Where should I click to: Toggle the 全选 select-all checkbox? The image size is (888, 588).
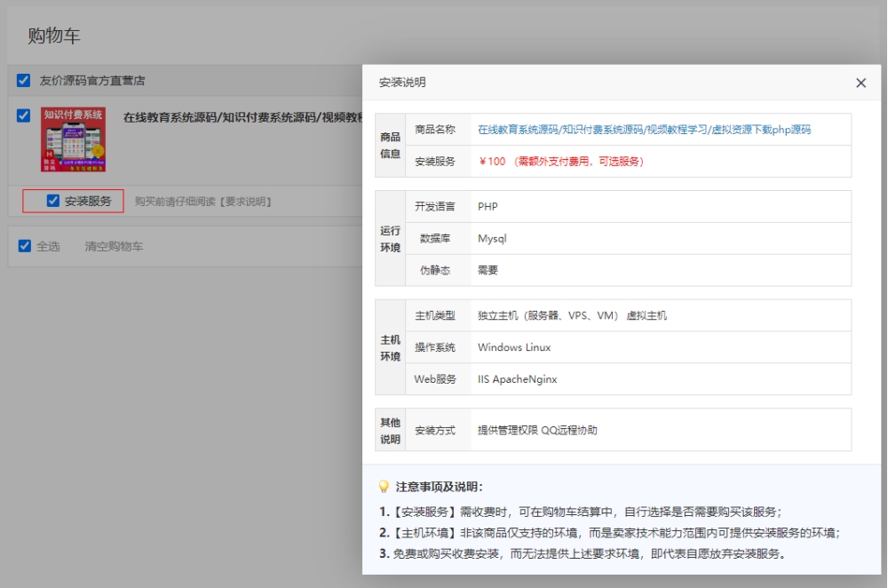[x=24, y=246]
